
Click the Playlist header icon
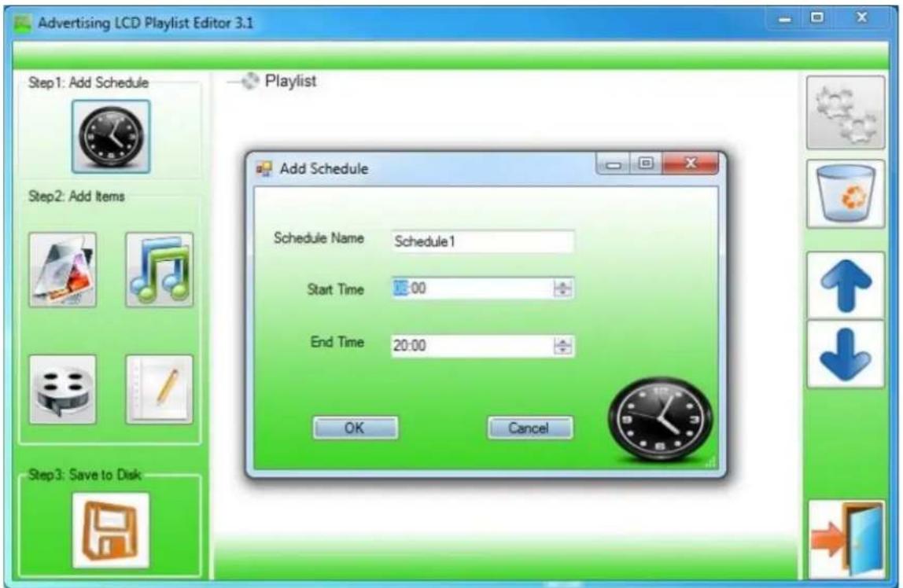[250, 82]
